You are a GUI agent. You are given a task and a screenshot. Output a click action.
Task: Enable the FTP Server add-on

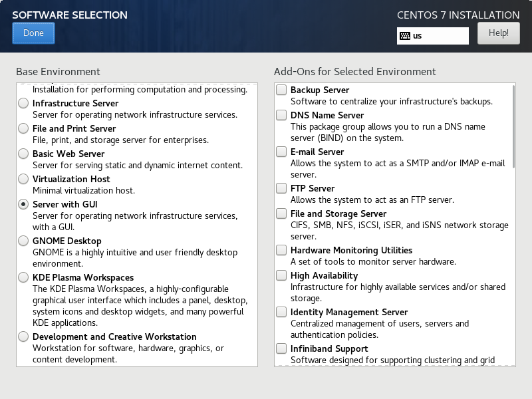[281, 188]
